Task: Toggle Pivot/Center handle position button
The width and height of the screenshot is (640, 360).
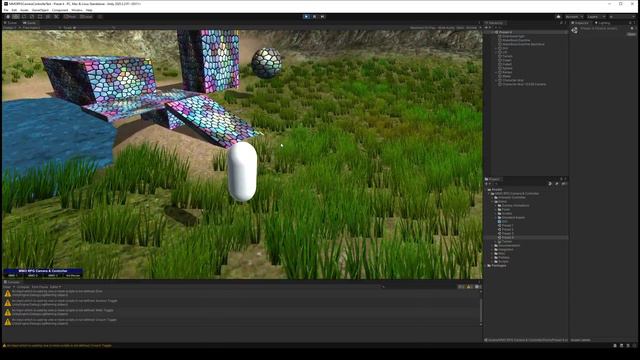Action: tap(70, 17)
